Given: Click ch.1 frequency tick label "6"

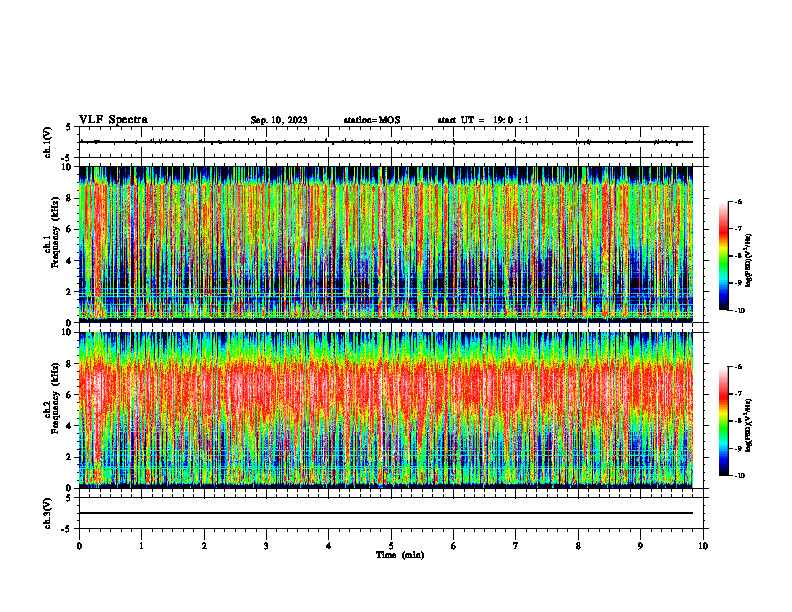Looking at the screenshot, I should point(69,229).
